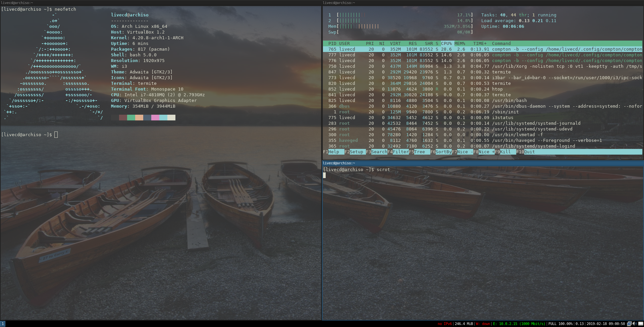Select htop row PID 1 /sbin/init
Viewport: 644px width, 327px height.
click(483, 112)
